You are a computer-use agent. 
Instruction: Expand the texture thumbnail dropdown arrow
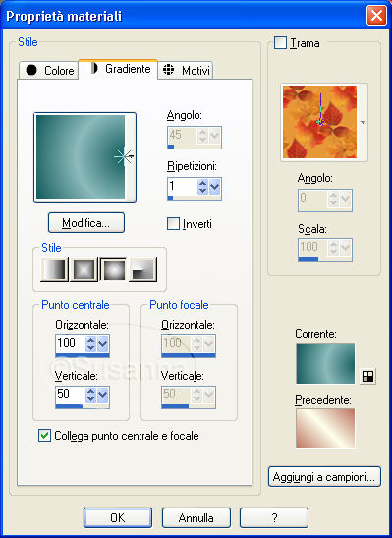(x=363, y=122)
